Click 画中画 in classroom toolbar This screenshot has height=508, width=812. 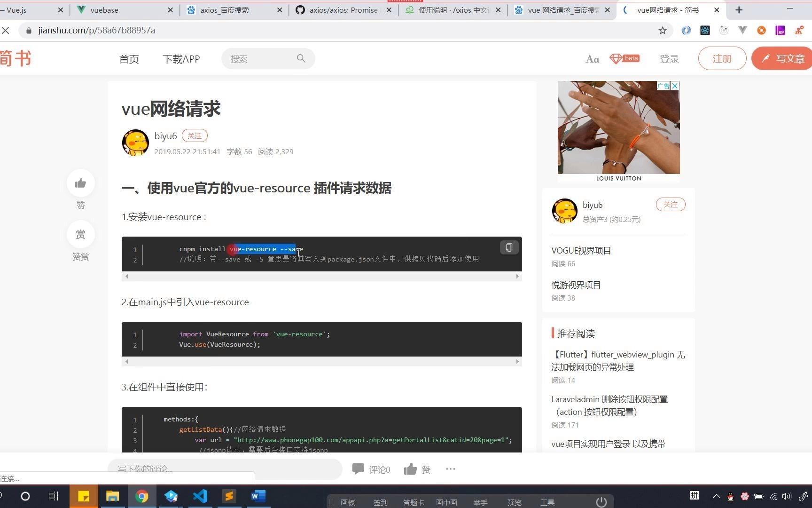click(x=446, y=502)
